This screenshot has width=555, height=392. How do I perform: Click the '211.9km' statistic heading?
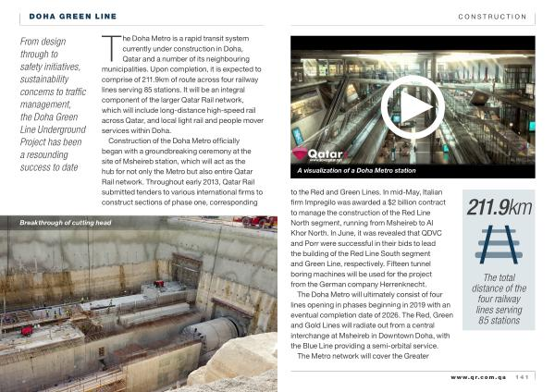click(x=499, y=207)
